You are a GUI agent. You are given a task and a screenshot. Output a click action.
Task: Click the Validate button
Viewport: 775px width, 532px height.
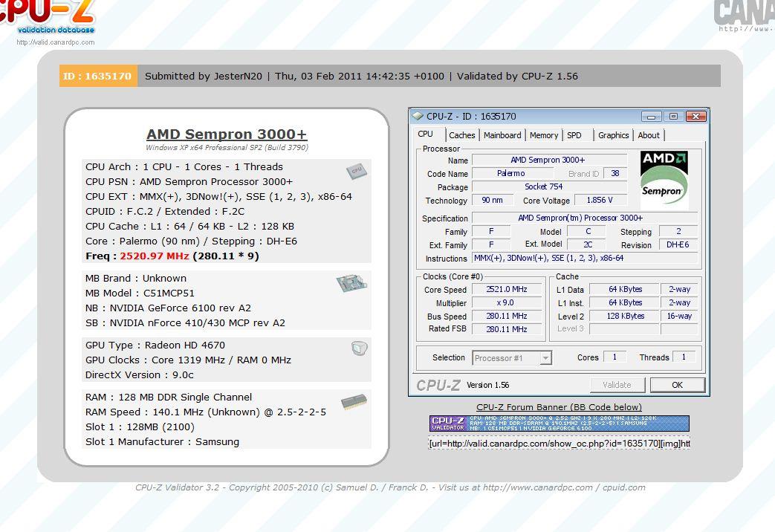(617, 385)
